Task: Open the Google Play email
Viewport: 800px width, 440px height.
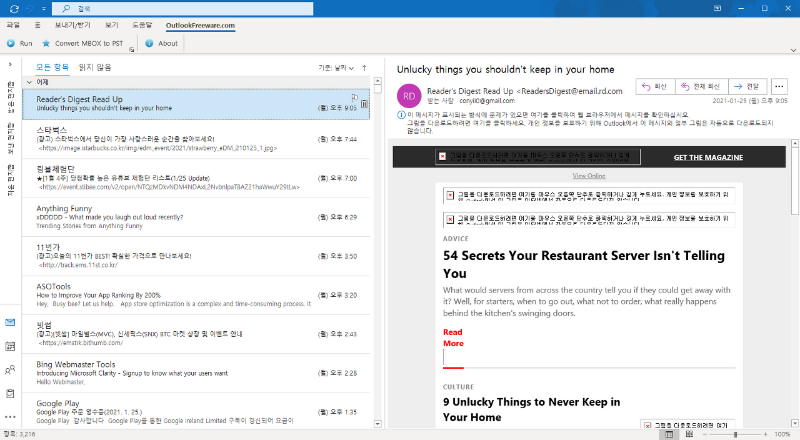Action: point(196,411)
